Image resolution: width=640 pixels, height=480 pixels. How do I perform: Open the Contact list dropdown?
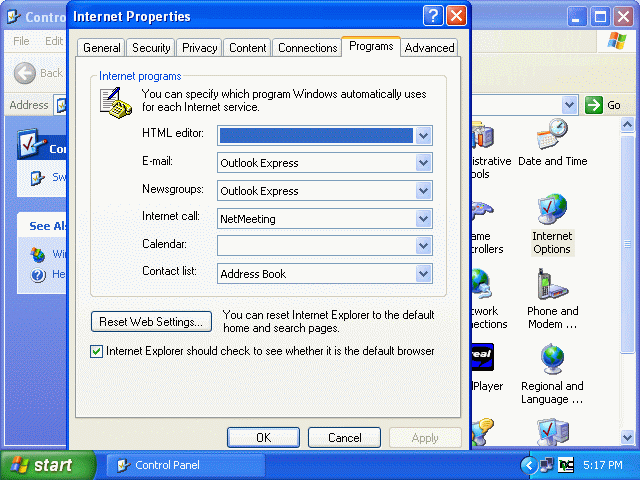point(423,273)
